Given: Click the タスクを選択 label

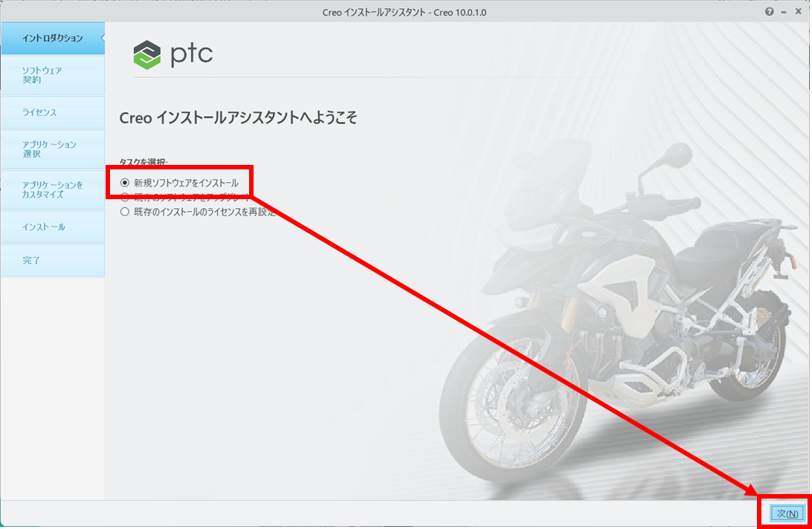Looking at the screenshot, I should pos(144,162).
